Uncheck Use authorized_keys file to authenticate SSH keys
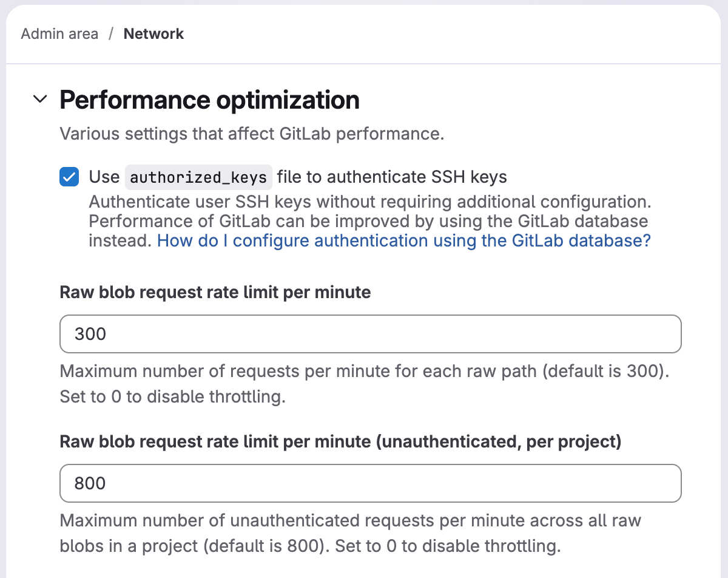This screenshot has width=728, height=578. click(x=69, y=177)
